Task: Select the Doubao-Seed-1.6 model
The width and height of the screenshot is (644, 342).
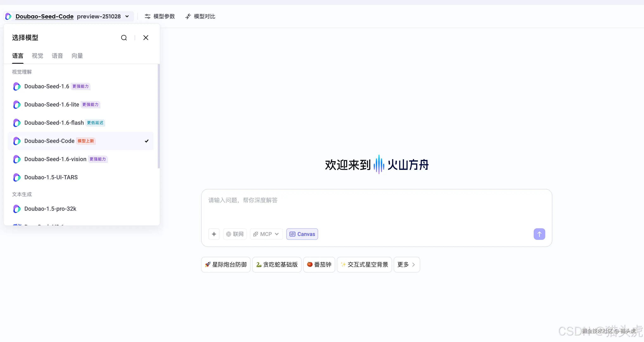Action: coord(46,86)
